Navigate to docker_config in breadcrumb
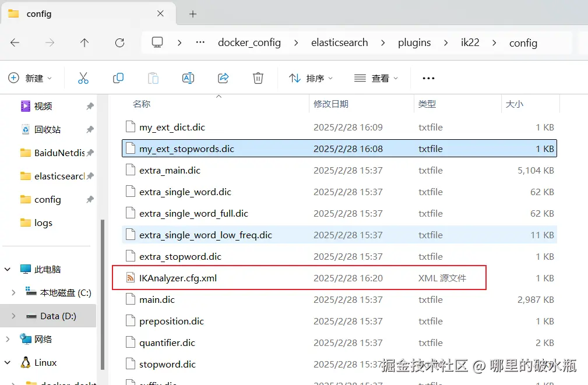This screenshot has height=385, width=588. tap(249, 43)
